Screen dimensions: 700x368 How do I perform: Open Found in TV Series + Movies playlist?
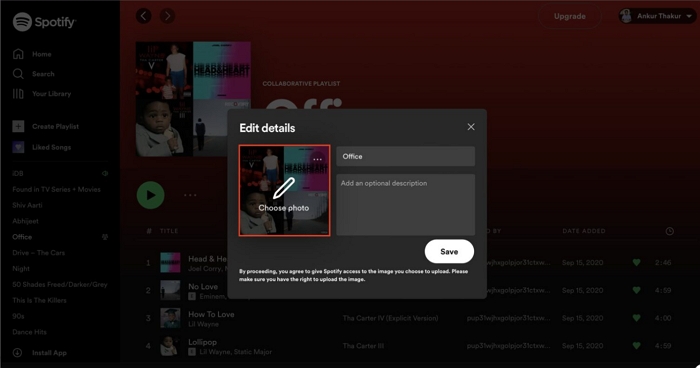(56, 189)
